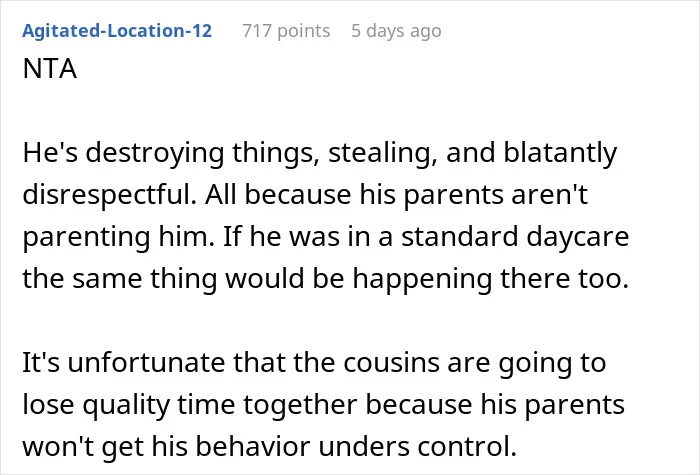Click the word 'disrespectful' in comment

pos(109,195)
